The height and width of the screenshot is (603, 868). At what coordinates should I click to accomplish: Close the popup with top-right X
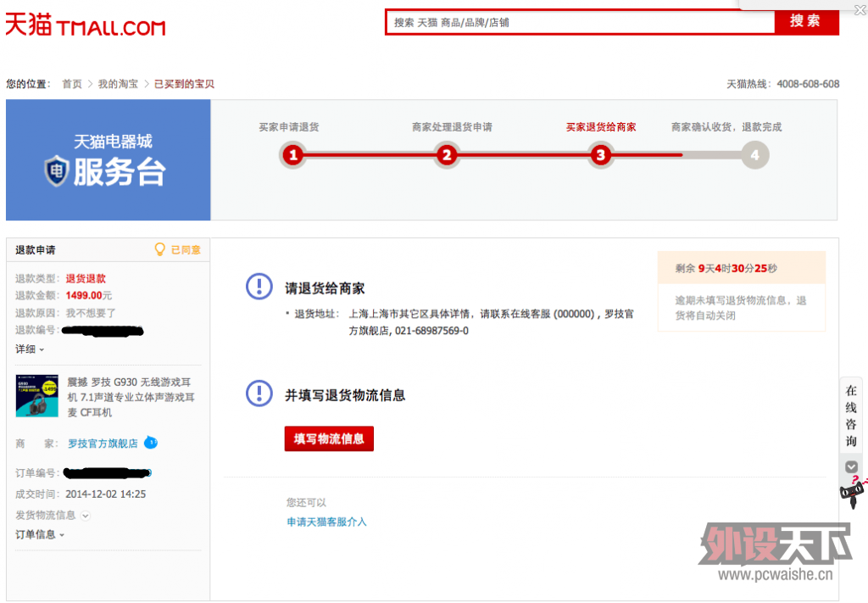point(860,9)
